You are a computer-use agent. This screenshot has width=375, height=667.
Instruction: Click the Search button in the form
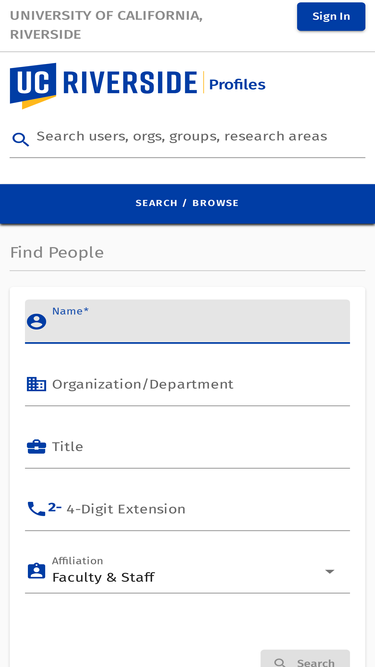coord(305,660)
